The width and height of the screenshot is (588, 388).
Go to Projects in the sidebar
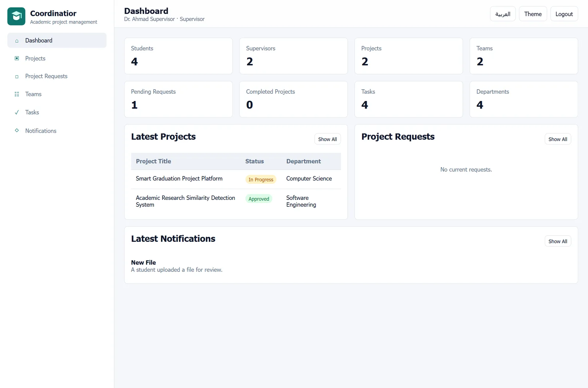[x=57, y=58]
